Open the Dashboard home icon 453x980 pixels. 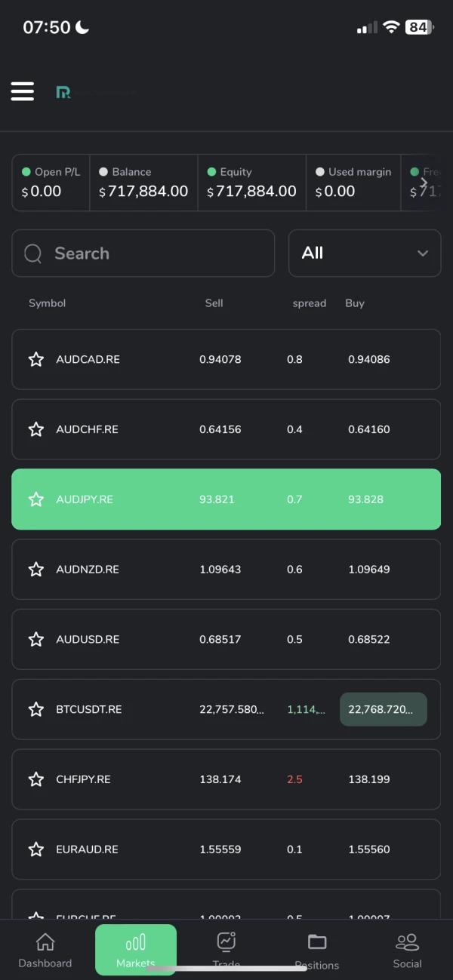[x=45, y=942]
